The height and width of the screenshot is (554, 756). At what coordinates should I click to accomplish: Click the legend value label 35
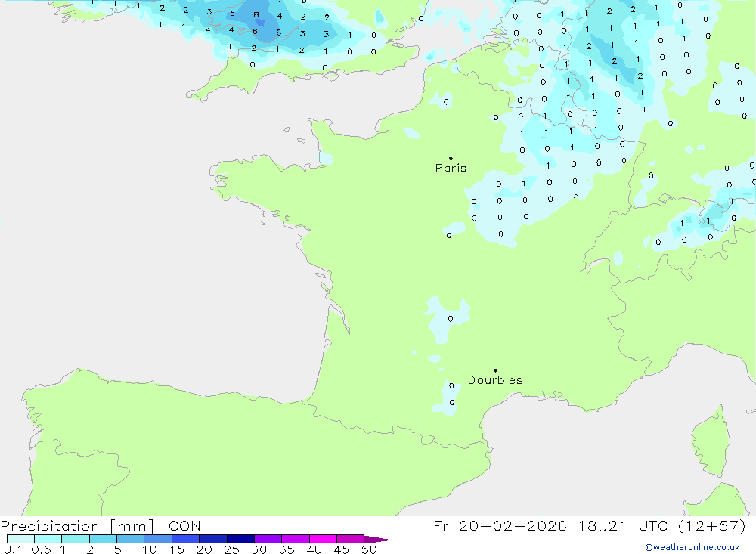click(287, 549)
